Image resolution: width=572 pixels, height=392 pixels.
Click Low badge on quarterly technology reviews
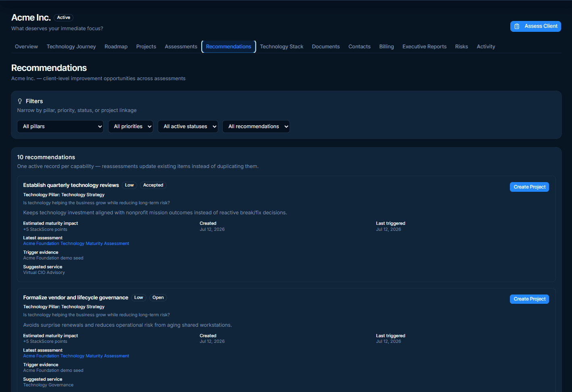point(129,185)
